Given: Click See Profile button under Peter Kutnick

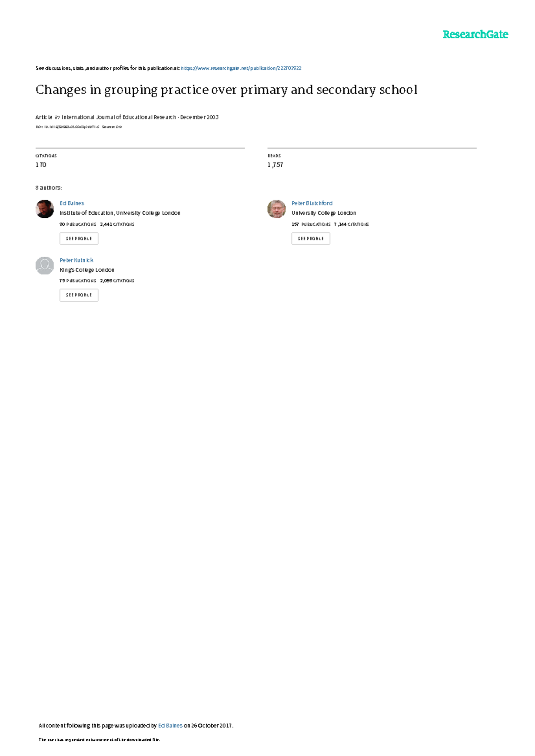Looking at the screenshot, I should (x=79, y=295).
